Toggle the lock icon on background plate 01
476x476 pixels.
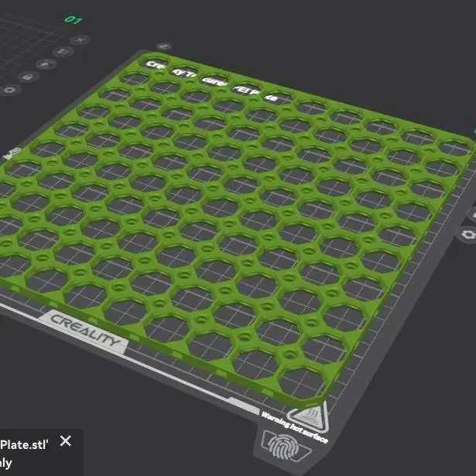point(28,77)
